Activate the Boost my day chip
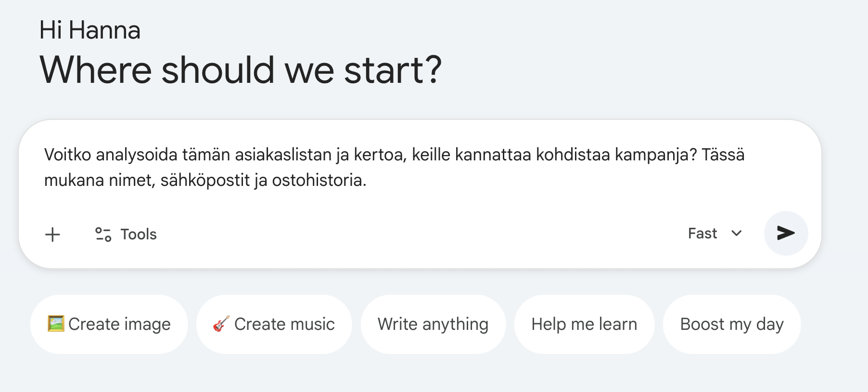This screenshot has width=868, height=392. pyautogui.click(x=731, y=324)
